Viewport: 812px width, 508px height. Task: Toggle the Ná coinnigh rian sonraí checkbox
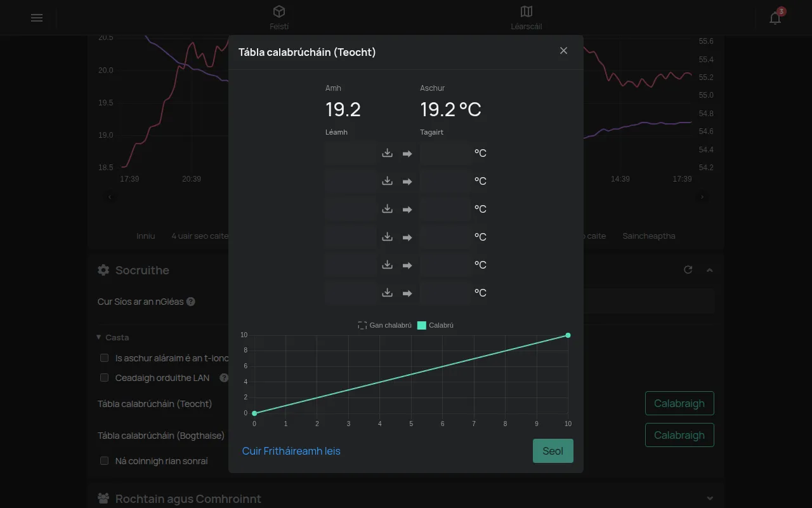(x=105, y=461)
